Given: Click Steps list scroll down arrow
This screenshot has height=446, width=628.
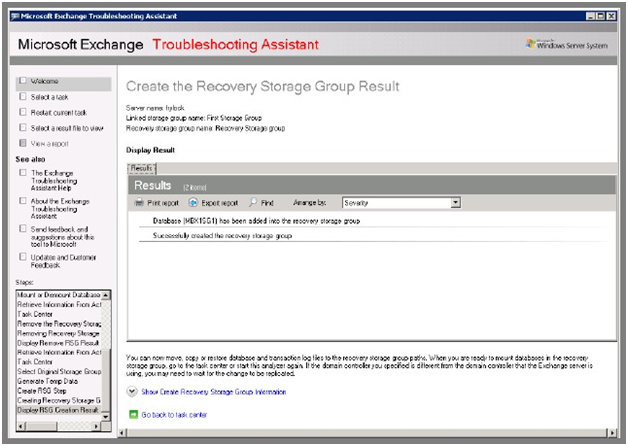Looking at the screenshot, I should click(x=106, y=416).
